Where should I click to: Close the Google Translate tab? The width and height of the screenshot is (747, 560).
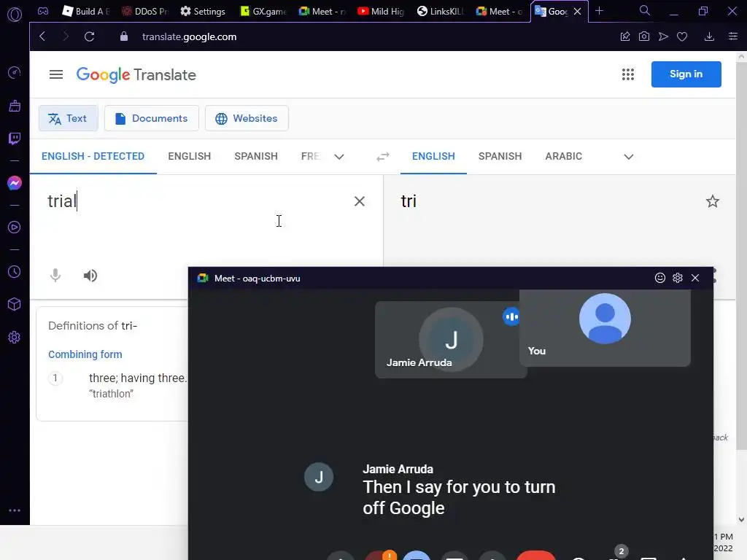click(x=578, y=11)
